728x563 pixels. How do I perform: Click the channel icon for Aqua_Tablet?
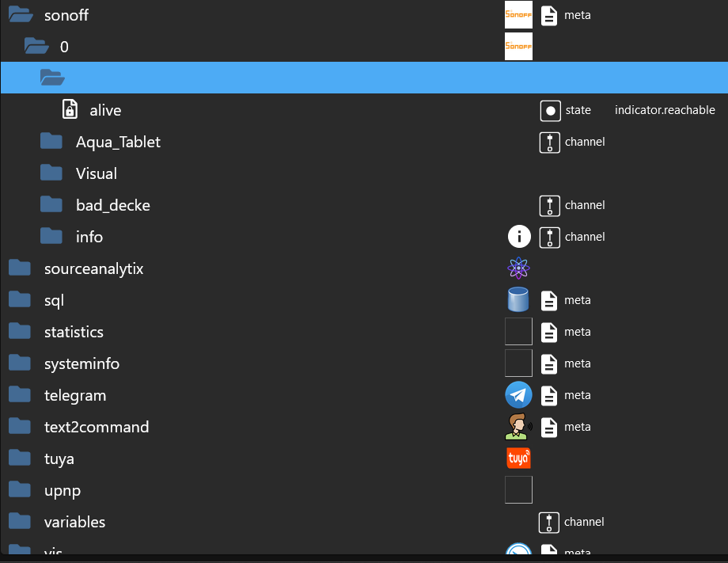pyautogui.click(x=550, y=142)
